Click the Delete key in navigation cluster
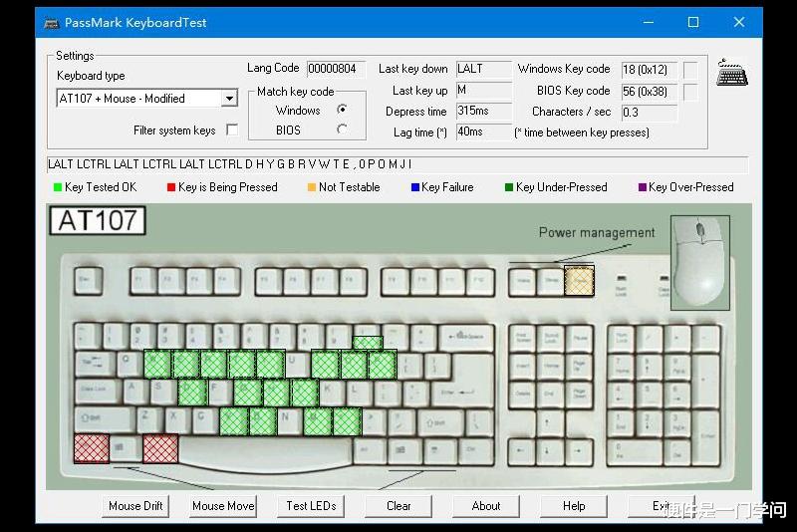The width and height of the screenshot is (797, 532). (x=522, y=395)
